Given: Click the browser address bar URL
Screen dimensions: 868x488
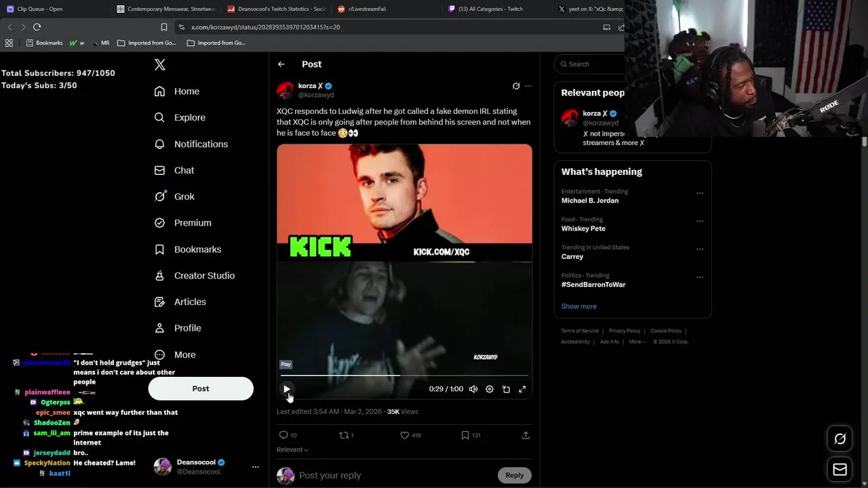Looking at the screenshot, I should coord(266,27).
